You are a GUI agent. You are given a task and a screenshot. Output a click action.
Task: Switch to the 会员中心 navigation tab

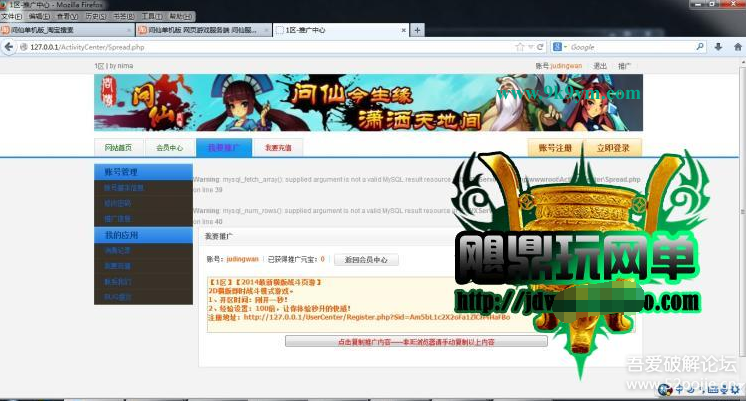point(169,148)
